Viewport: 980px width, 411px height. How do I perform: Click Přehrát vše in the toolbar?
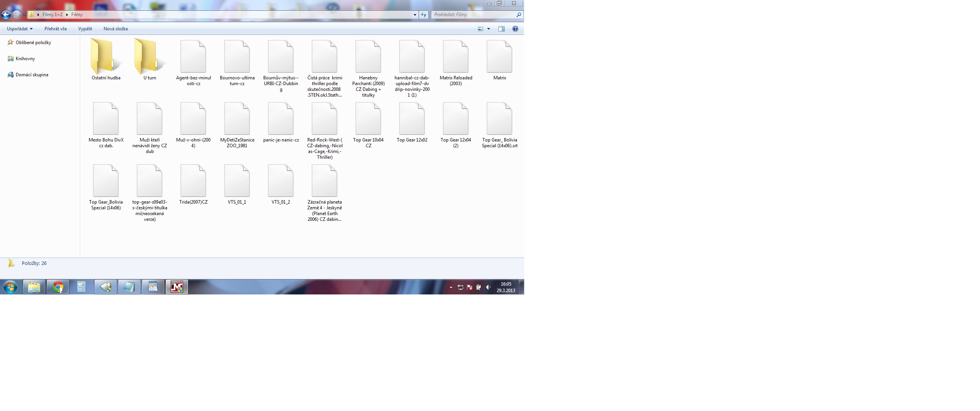pos(56,29)
